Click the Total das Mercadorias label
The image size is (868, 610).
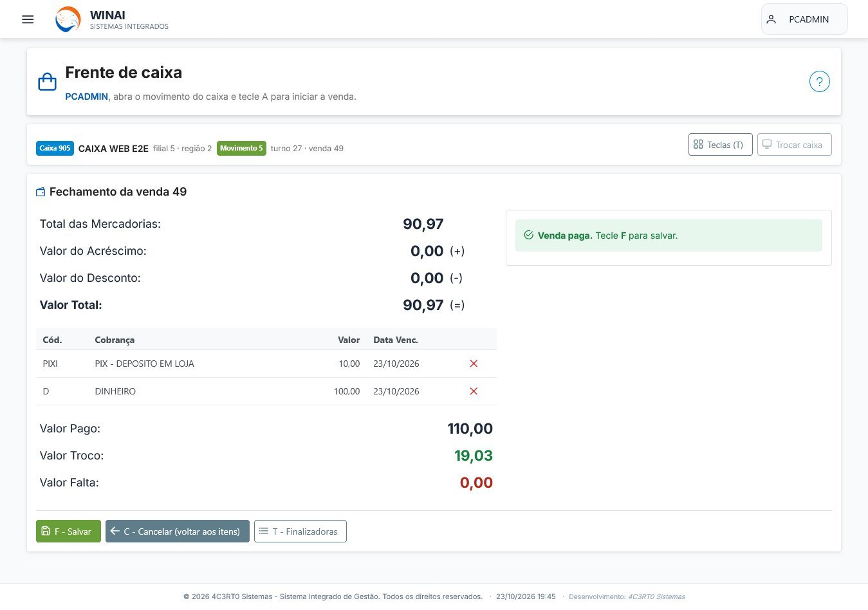coord(100,224)
